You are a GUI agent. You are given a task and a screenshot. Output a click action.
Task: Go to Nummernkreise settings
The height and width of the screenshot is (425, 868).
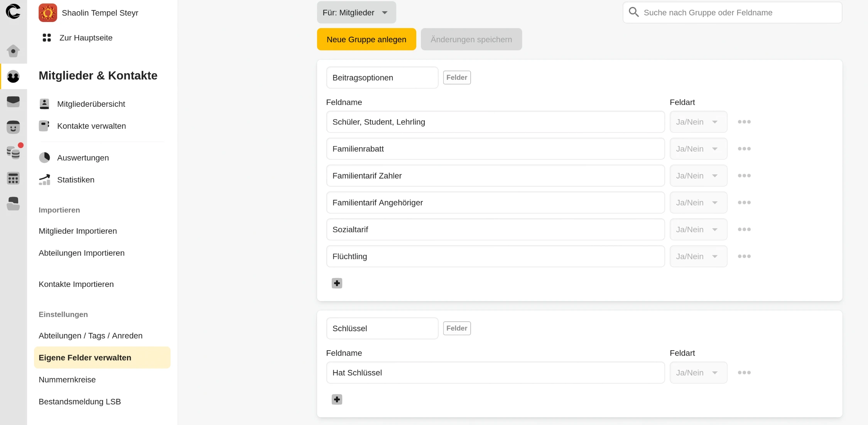pyautogui.click(x=67, y=379)
